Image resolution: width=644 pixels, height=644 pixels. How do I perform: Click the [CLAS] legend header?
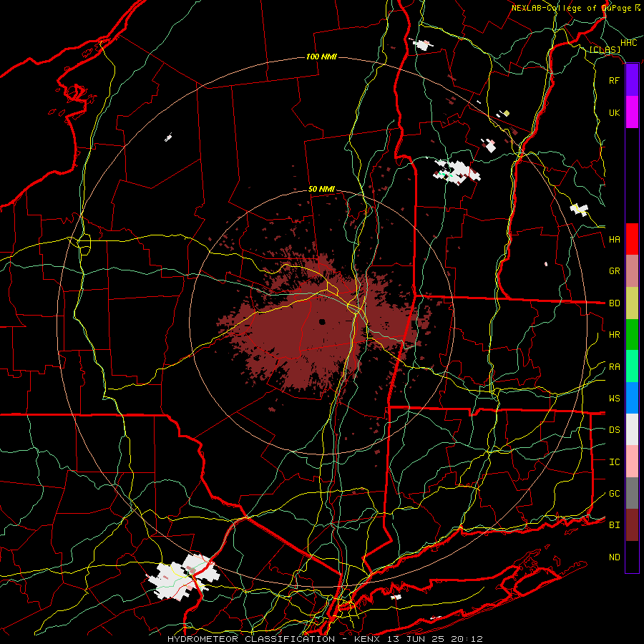pyautogui.click(x=605, y=50)
